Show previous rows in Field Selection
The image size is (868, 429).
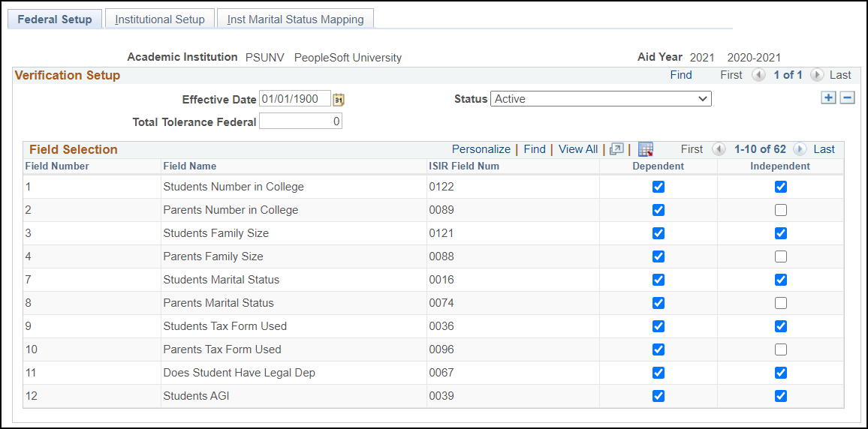click(719, 149)
